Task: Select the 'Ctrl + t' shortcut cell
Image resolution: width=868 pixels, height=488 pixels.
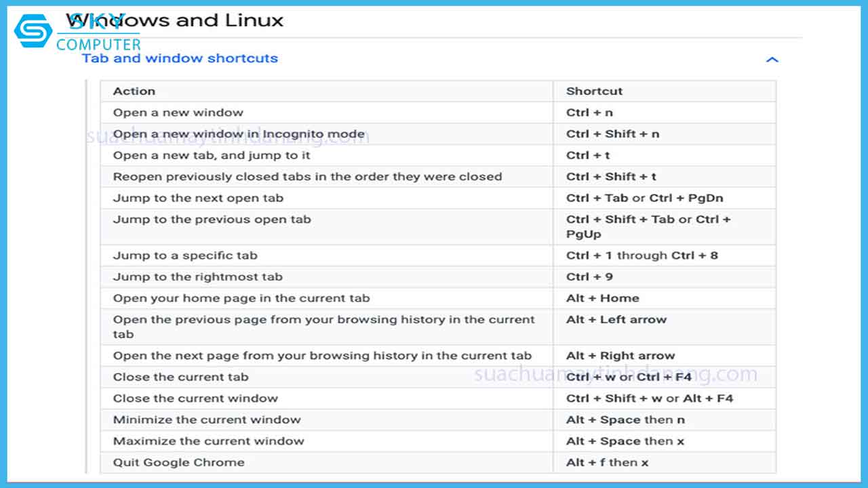Action: (665, 155)
